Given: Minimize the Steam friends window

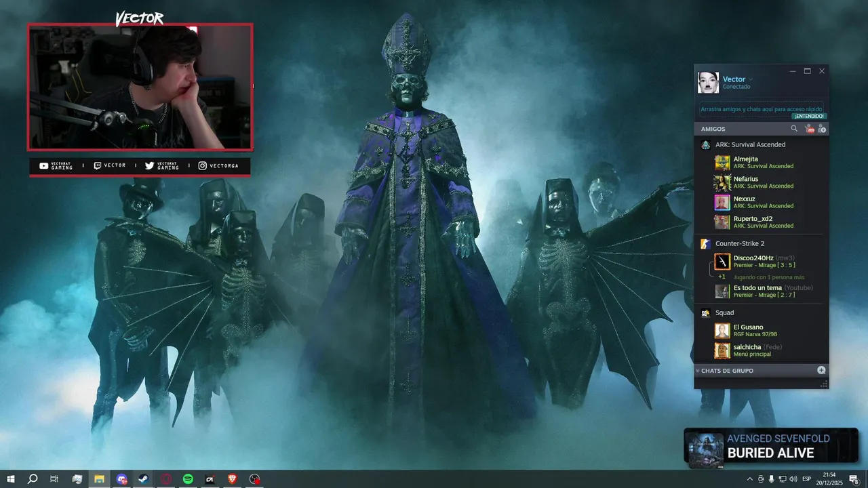Looking at the screenshot, I should click(793, 71).
